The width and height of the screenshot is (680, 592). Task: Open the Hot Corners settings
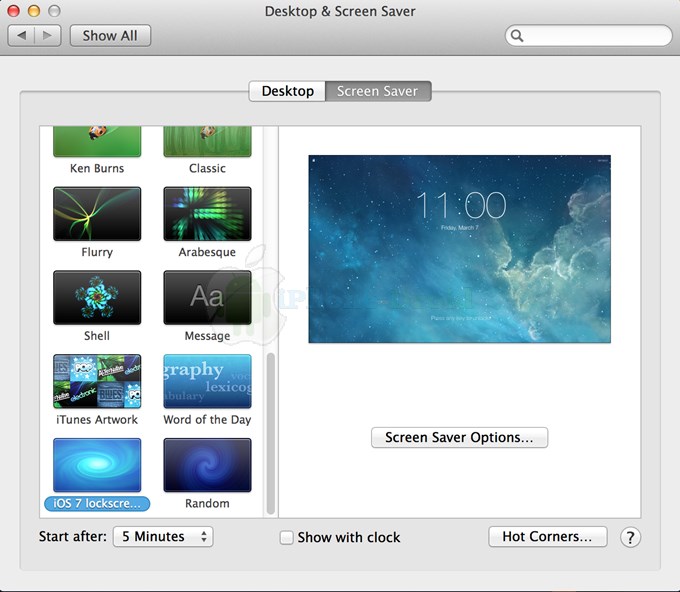pyautogui.click(x=547, y=537)
